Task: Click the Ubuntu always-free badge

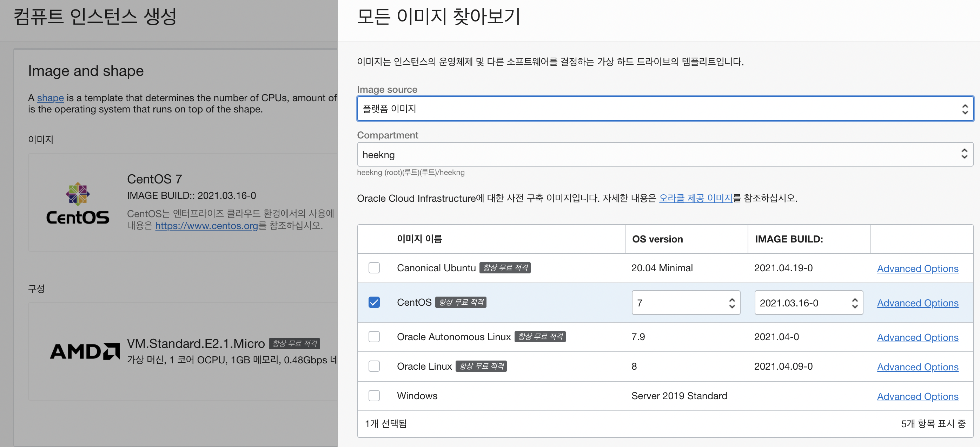Action: [505, 268]
